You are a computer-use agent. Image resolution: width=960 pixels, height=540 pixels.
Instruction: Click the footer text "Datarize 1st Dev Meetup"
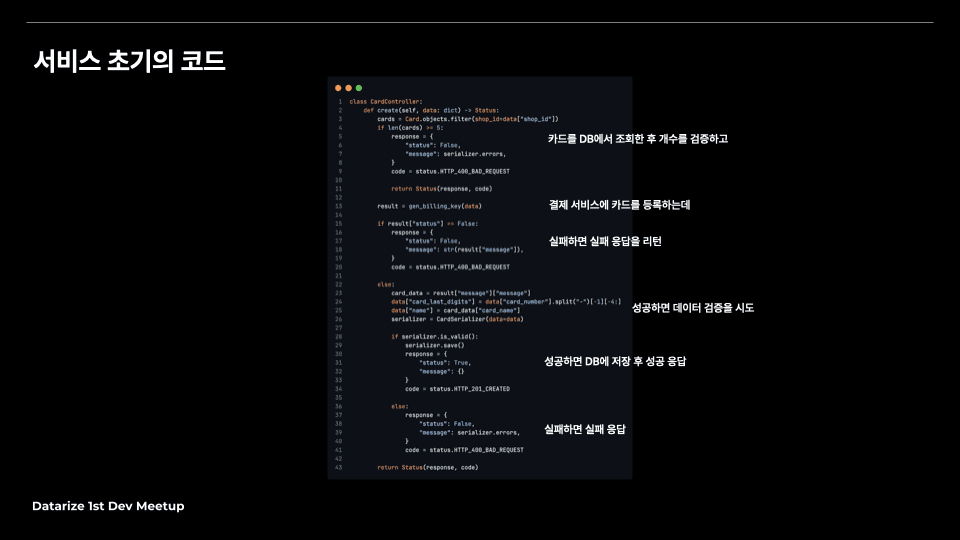[x=108, y=506]
